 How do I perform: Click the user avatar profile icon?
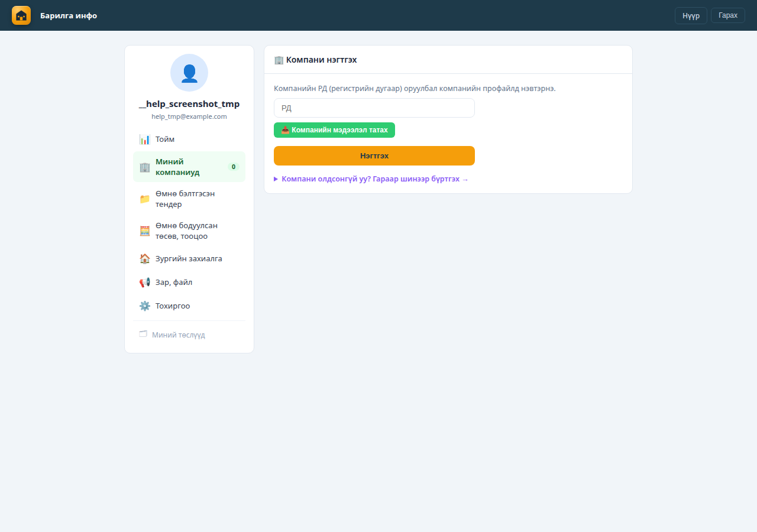189,73
